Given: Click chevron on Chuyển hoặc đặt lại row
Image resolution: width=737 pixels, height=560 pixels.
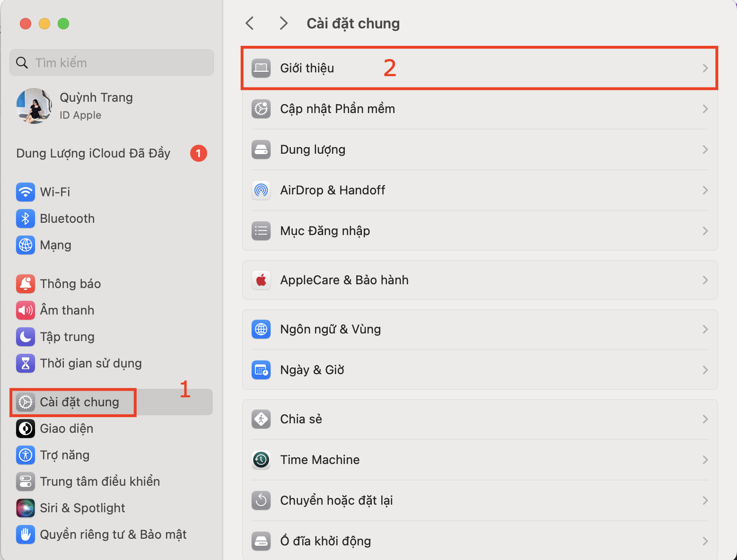Looking at the screenshot, I should point(705,500).
